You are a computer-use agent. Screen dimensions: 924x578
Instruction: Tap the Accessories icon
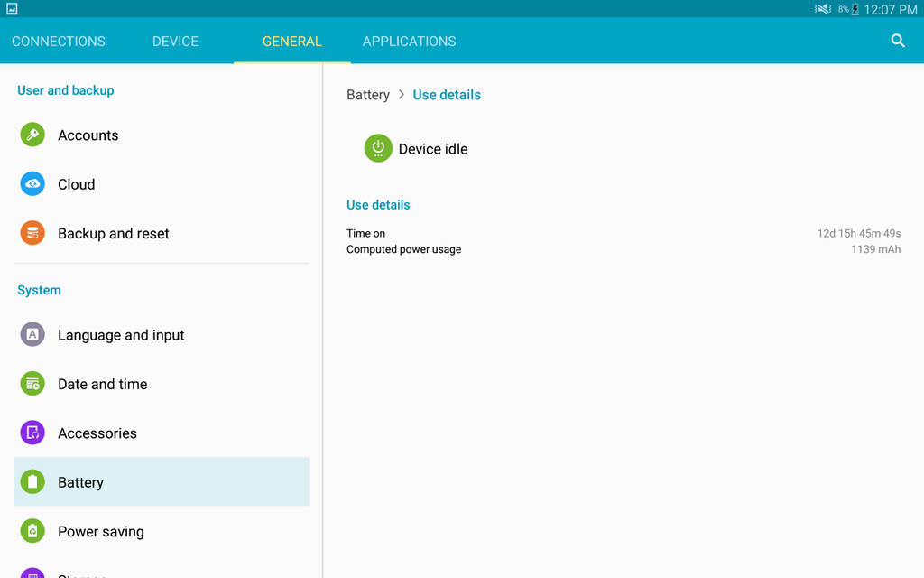tap(32, 433)
